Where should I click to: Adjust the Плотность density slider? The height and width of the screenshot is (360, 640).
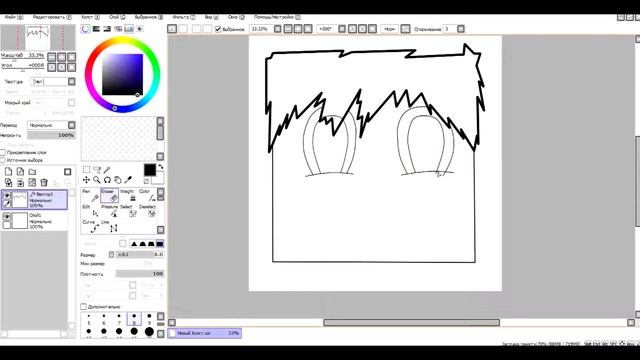140,273
